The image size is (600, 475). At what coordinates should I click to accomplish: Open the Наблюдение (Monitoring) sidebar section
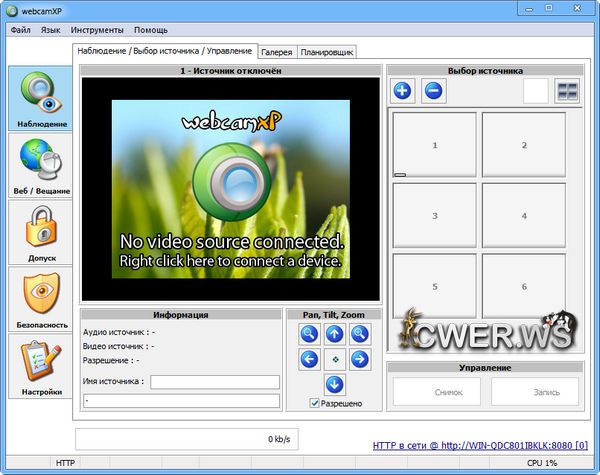point(42,99)
